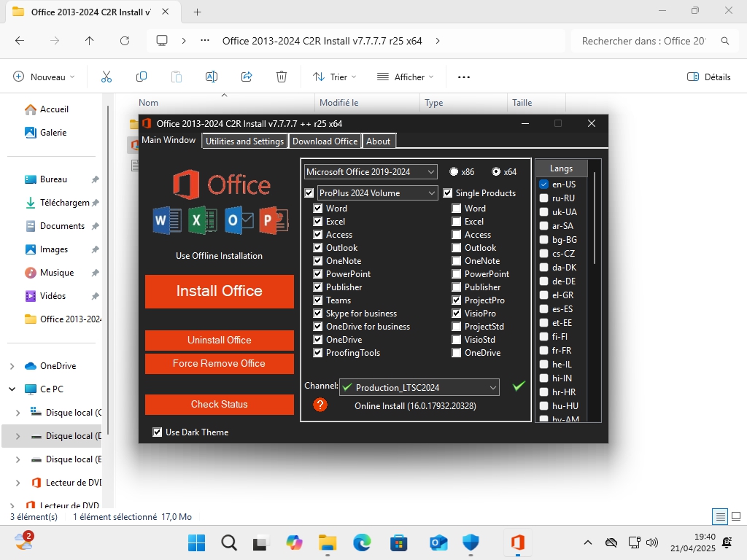747x560 pixels.
Task: Toggle the Use Dark Theme checkbox
Action: click(x=158, y=432)
